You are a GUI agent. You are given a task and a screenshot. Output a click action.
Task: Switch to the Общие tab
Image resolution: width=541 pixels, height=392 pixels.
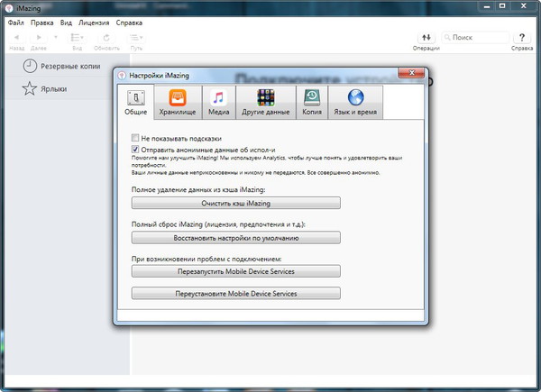click(x=134, y=103)
